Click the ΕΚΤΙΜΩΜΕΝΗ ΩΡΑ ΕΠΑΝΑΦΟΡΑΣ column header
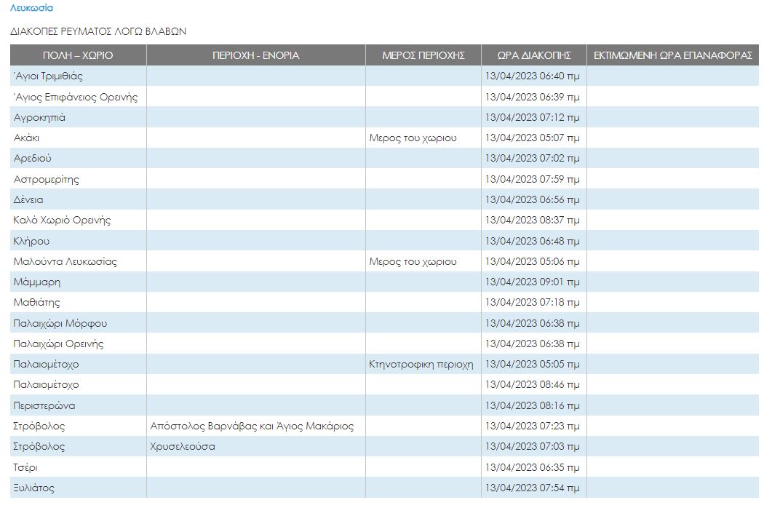The width and height of the screenshot is (764, 532). click(x=673, y=55)
